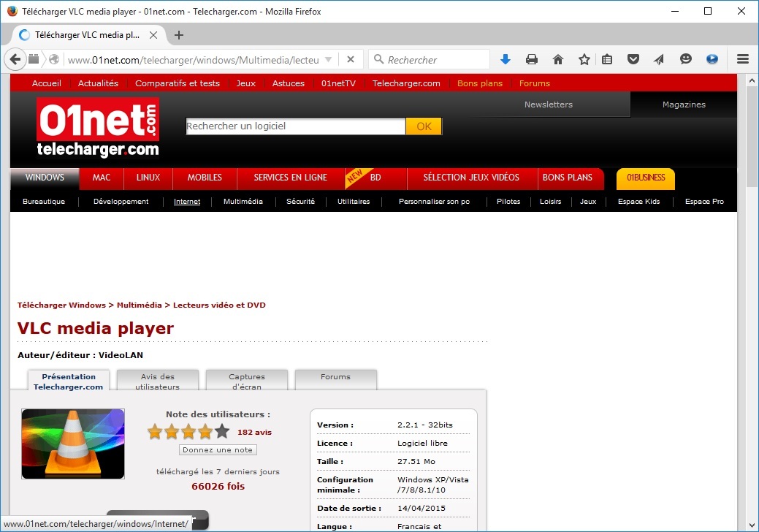Open the Utilitaires category
Viewport: 759px width, 532px height.
(x=354, y=202)
